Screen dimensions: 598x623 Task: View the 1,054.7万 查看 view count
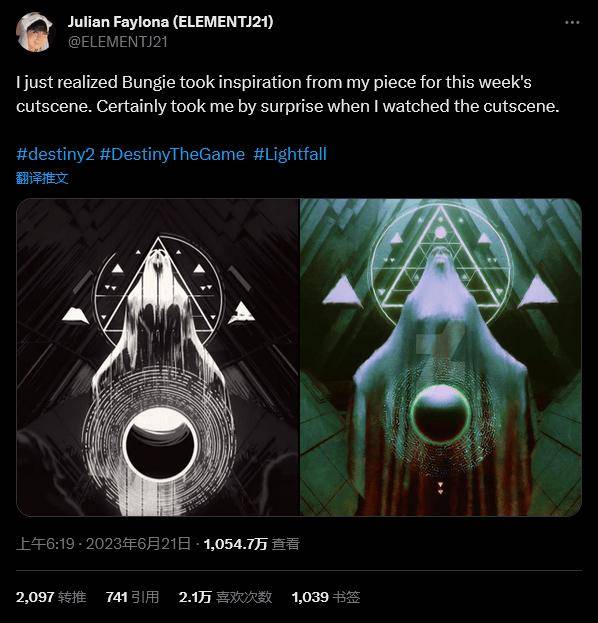(252, 544)
